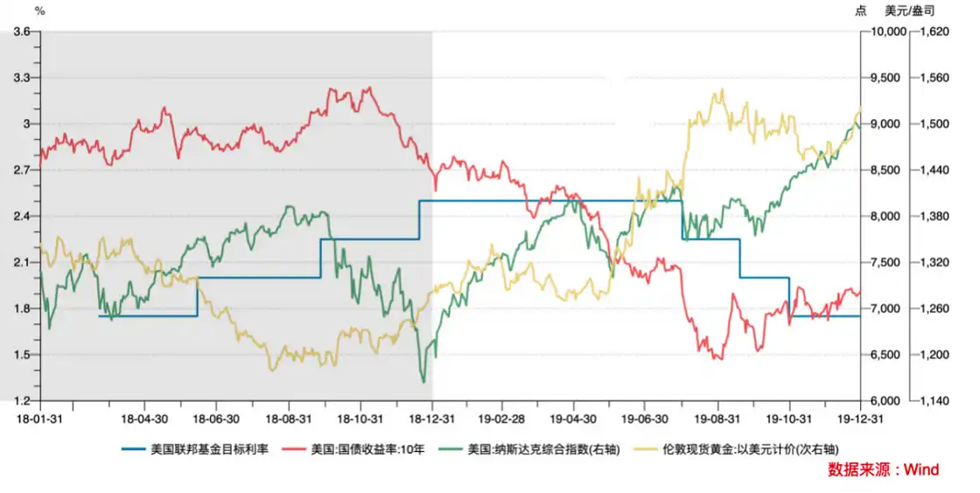
Task: Click the % unit label above left axis
Action: coord(38,11)
